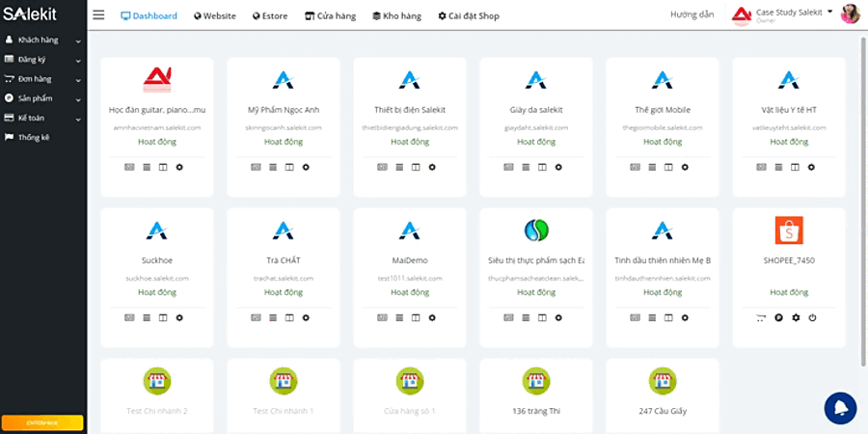Click the store icon of 136 tràng Thi
868x434 pixels.
tap(536, 381)
